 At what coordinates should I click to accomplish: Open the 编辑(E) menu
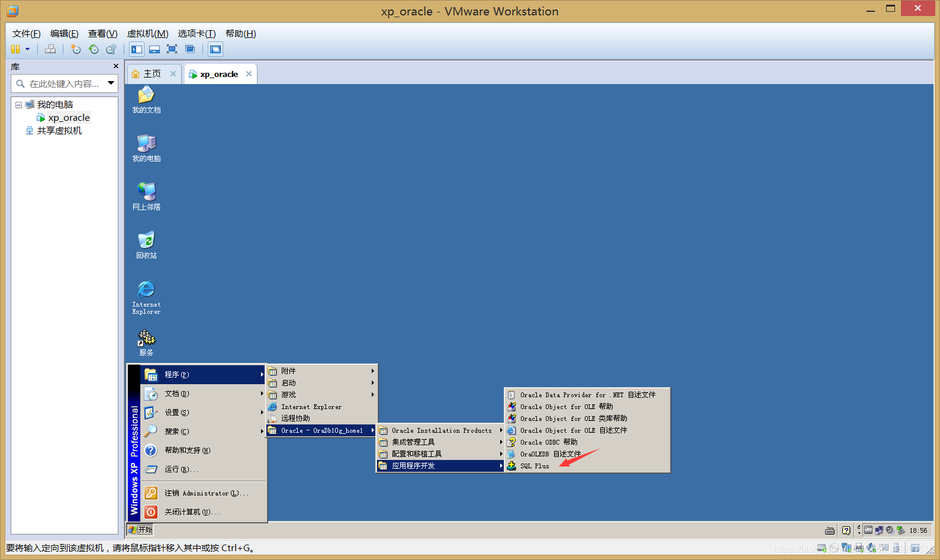click(x=65, y=34)
